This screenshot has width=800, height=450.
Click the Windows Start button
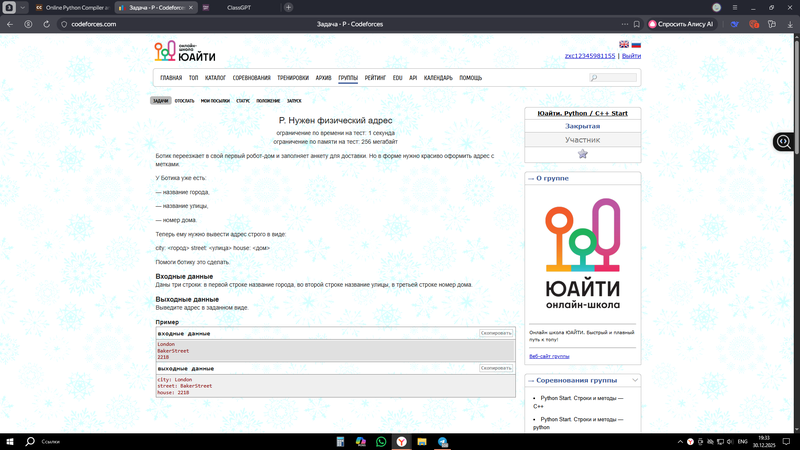pos(9,441)
